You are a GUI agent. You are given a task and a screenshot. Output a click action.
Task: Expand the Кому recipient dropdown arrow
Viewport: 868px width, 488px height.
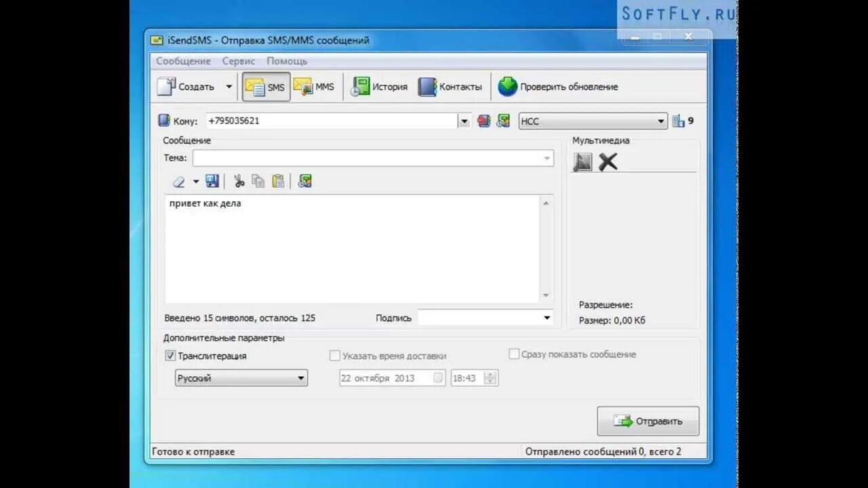click(x=464, y=121)
